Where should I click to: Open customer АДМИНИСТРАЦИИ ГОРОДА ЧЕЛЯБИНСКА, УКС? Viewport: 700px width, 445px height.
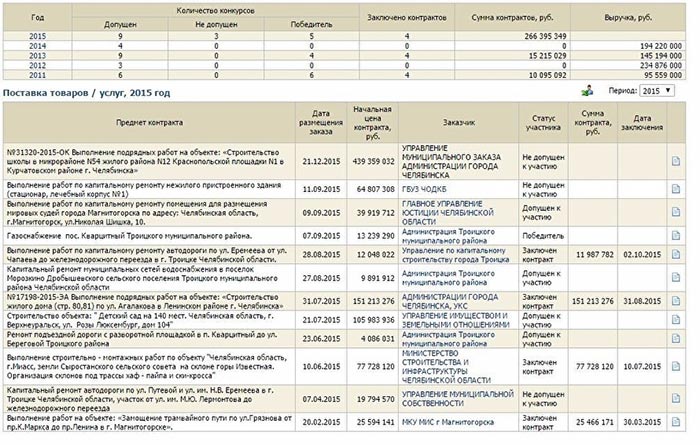450,301
